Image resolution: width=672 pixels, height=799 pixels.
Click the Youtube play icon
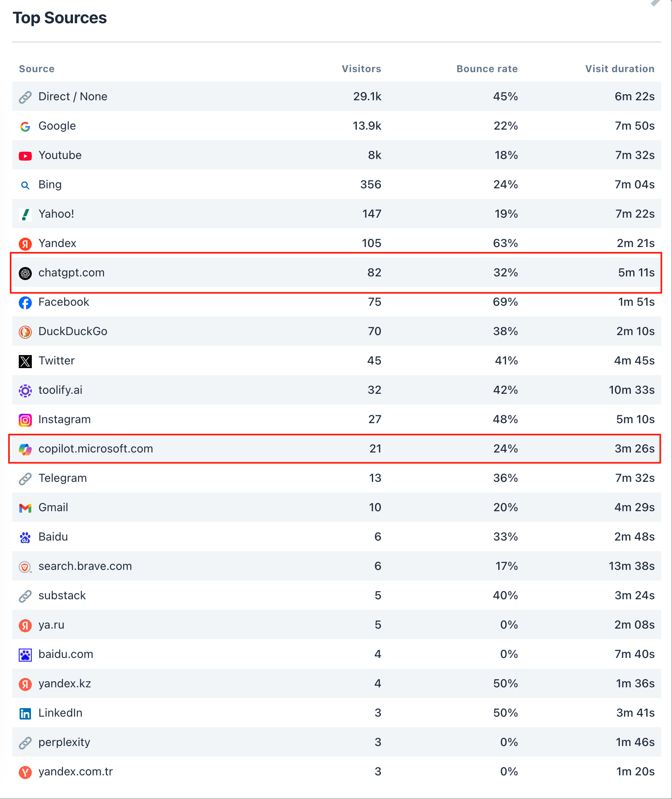click(x=25, y=156)
